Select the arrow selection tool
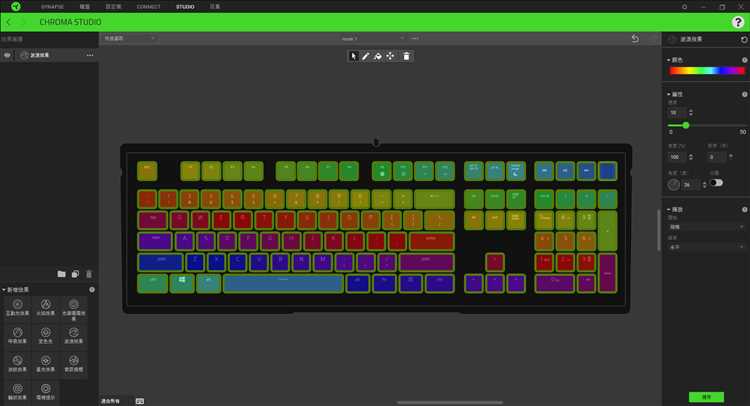The height and width of the screenshot is (406, 750). coord(353,56)
